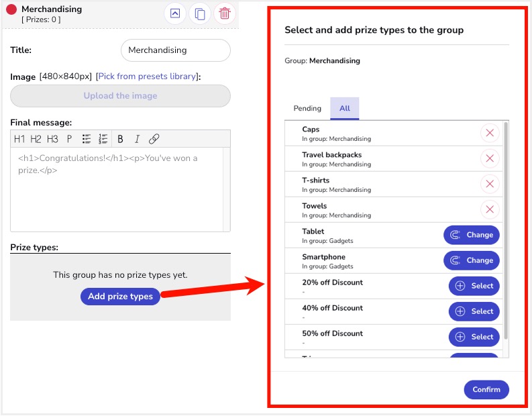Image resolution: width=532 pixels, height=416 pixels.
Task: Insert bulleted list in final message
Action: [x=87, y=139]
